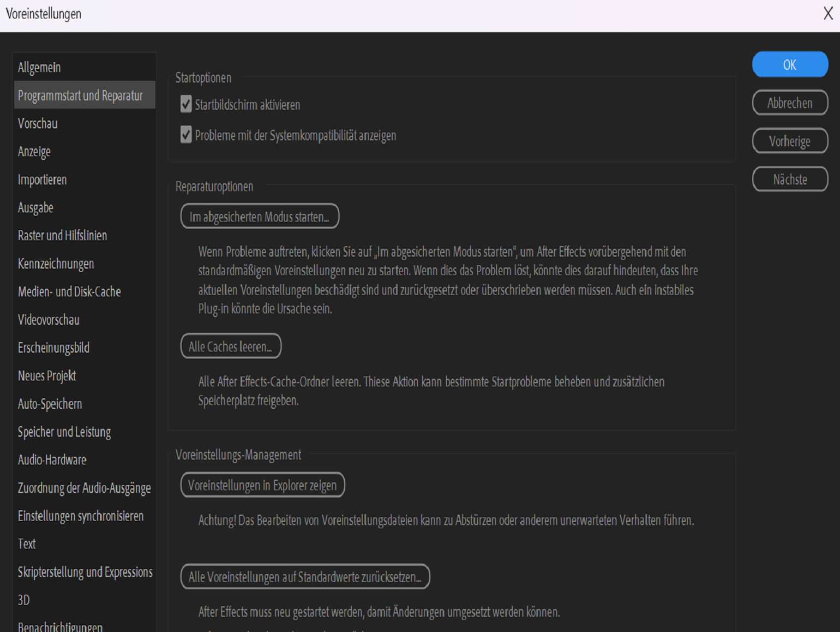840x632 pixels.
Task: Select the Videovorschau category
Action: [x=85, y=320]
